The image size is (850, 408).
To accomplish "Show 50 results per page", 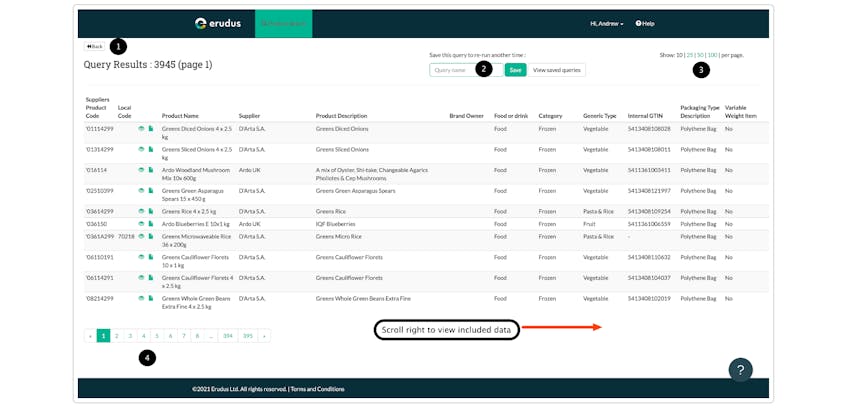I will tap(700, 55).
